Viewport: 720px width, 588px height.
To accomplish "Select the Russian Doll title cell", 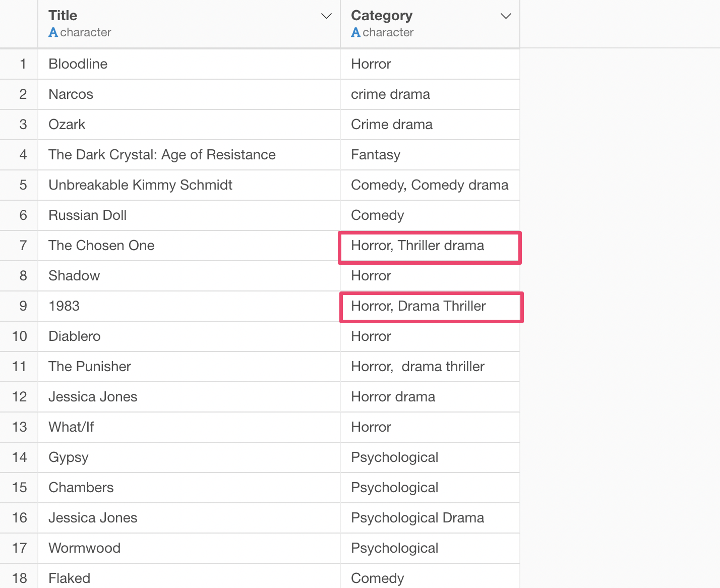I will coord(189,215).
